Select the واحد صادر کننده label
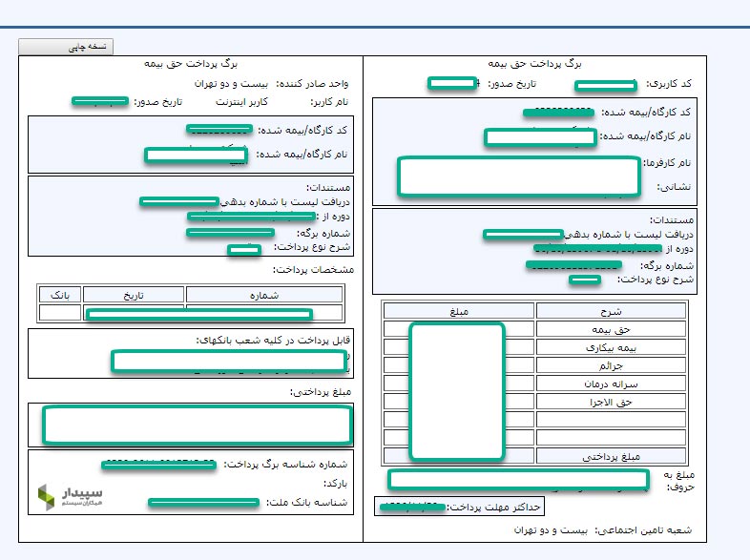This screenshot has height=560, width=750. pyautogui.click(x=312, y=84)
